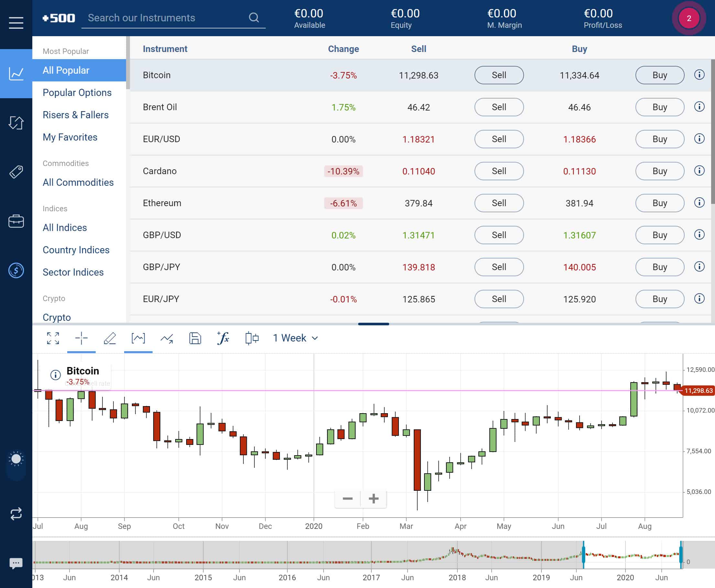Buy Bitcoin

click(660, 75)
